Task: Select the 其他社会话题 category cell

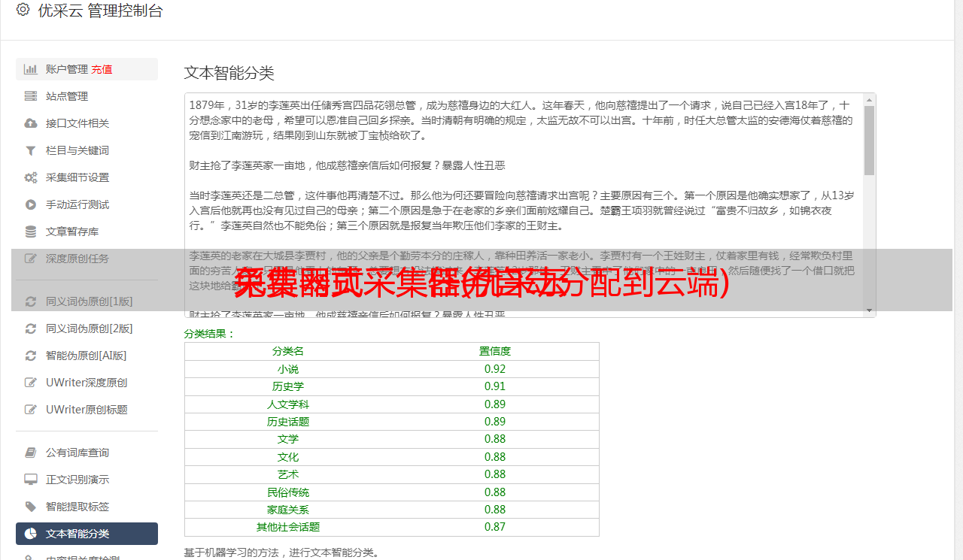Action: coord(288,527)
